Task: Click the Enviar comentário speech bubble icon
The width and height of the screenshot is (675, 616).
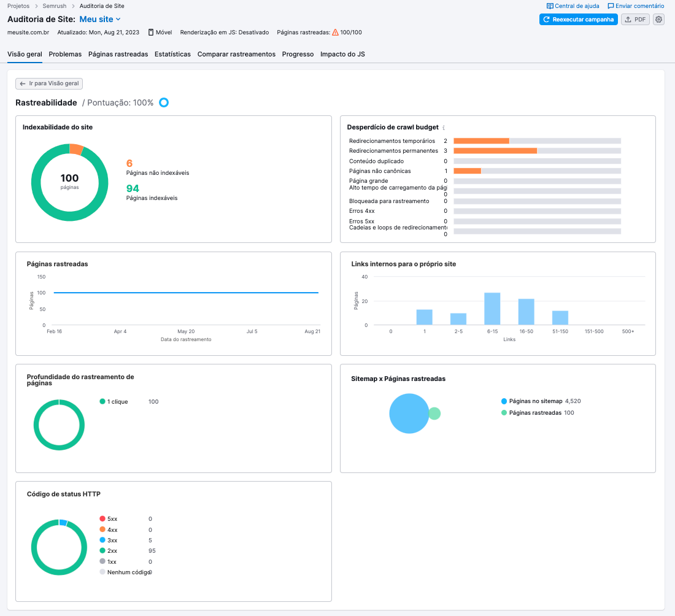Action: 611,6
